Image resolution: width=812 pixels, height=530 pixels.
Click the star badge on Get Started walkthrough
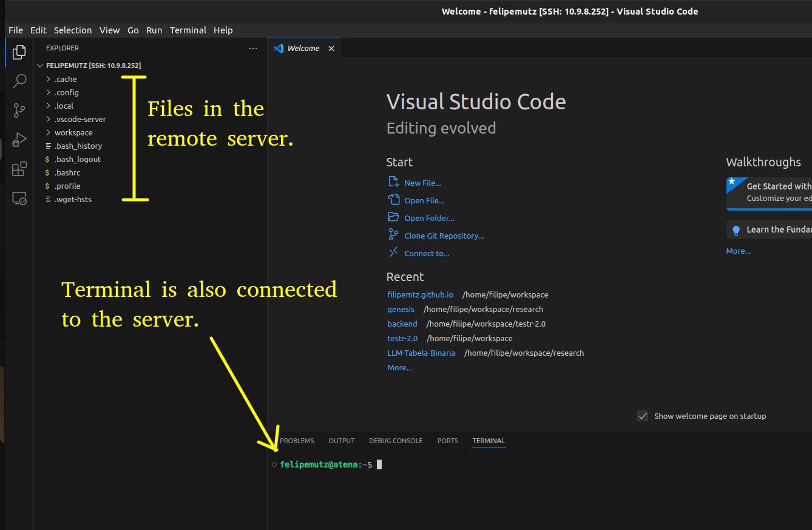pyautogui.click(x=731, y=181)
